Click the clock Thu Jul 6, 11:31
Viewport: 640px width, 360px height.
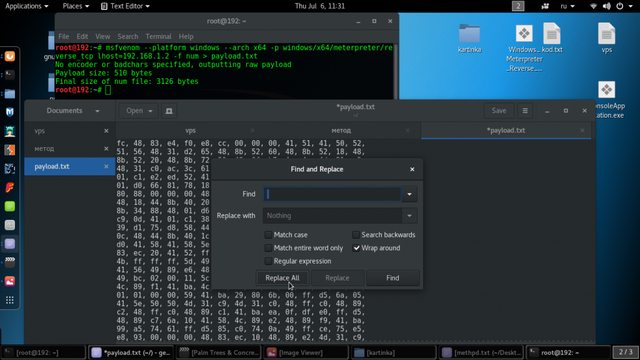(x=320, y=6)
